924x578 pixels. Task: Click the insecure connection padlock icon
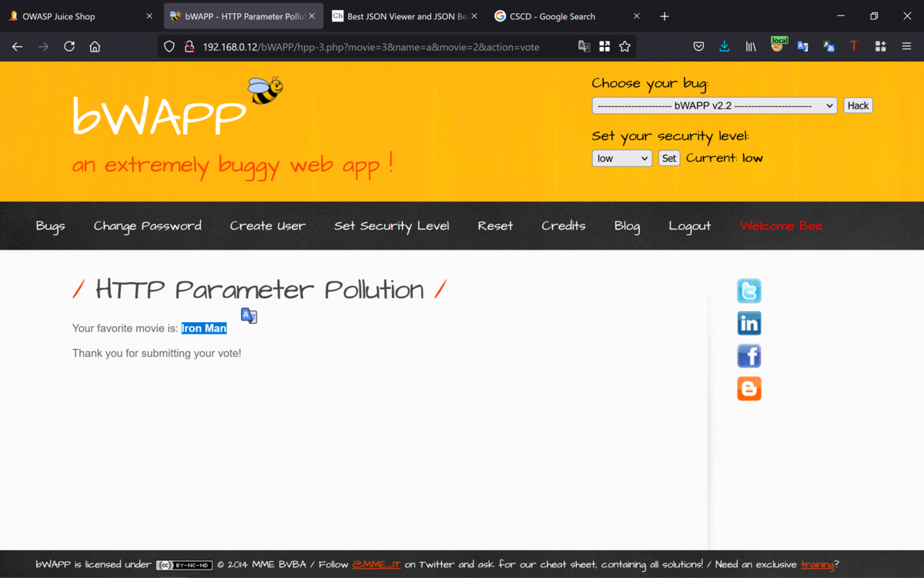pyautogui.click(x=189, y=46)
